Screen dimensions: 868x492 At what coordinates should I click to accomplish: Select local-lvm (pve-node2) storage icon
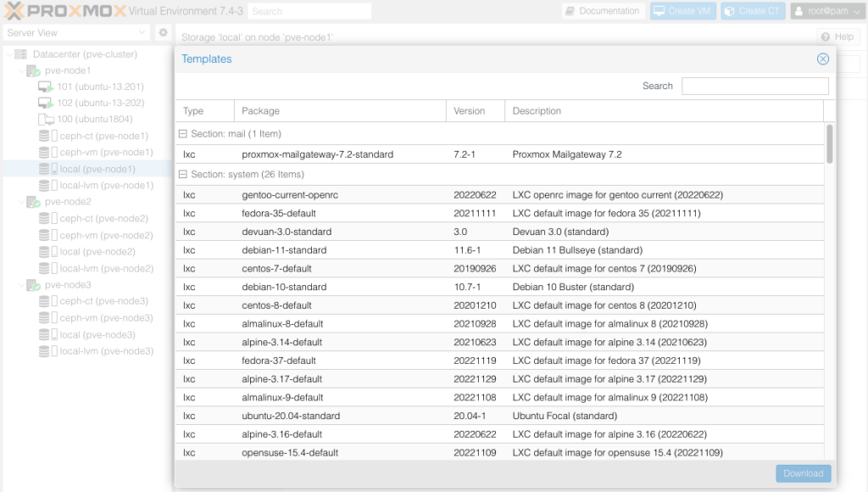click(x=47, y=268)
